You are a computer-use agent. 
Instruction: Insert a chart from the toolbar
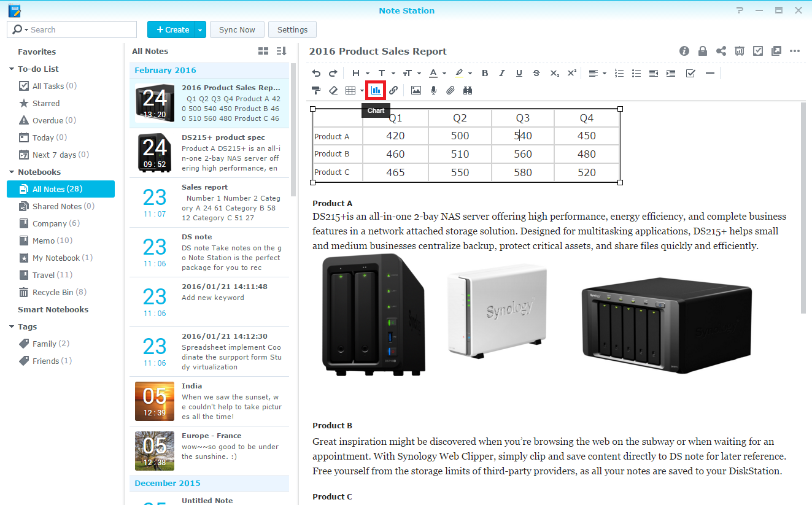coord(376,90)
